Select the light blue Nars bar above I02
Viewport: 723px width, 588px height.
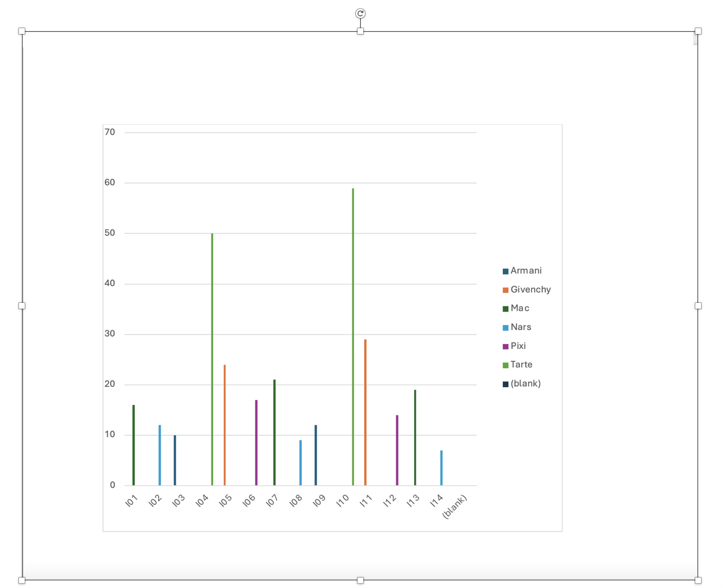click(x=160, y=455)
